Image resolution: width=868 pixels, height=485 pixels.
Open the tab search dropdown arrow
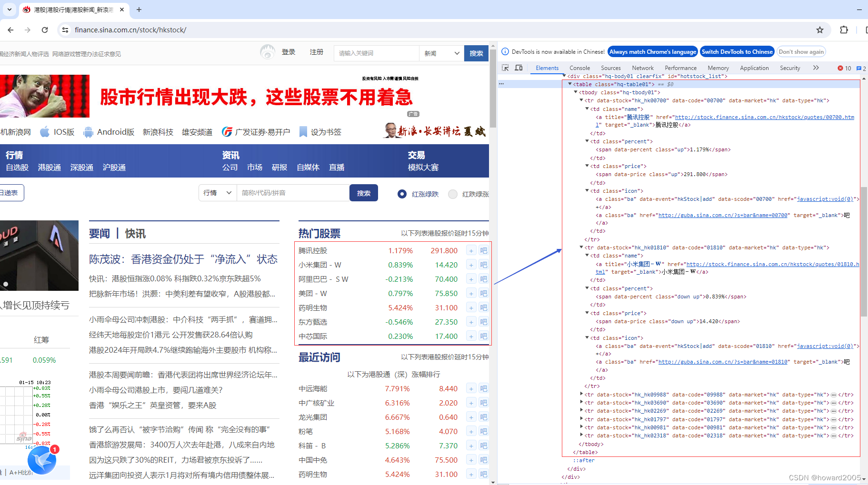9,10
